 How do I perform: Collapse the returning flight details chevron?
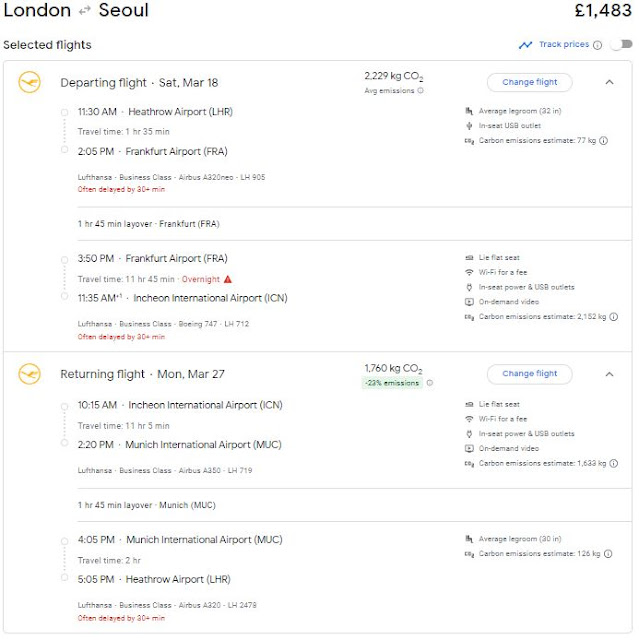(609, 374)
